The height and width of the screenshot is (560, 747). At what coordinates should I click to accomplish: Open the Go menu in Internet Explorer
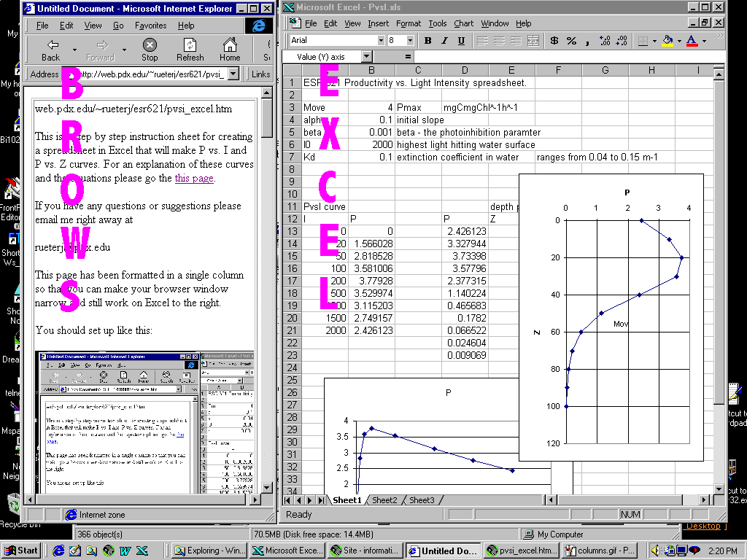pos(118,26)
